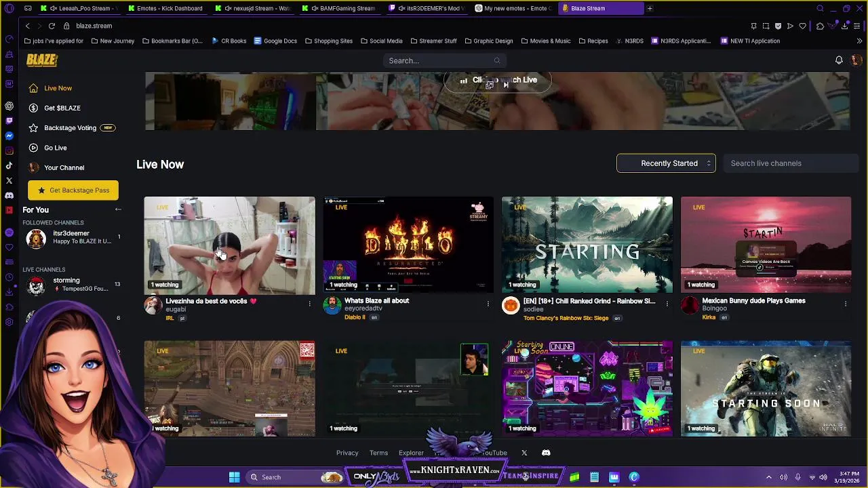This screenshot has width=868, height=488.
Task: Open options for Whats Blaze all about
Action: pos(488,304)
